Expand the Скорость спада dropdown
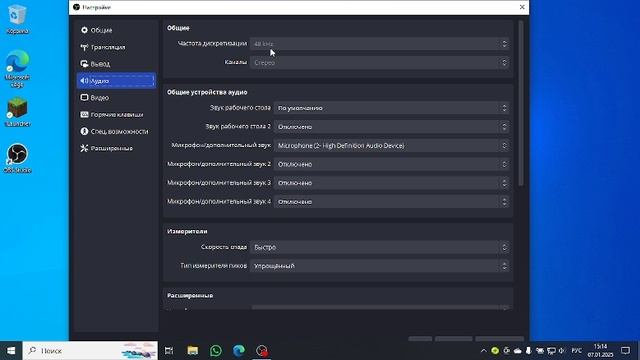The height and width of the screenshot is (360, 640). pos(380,247)
